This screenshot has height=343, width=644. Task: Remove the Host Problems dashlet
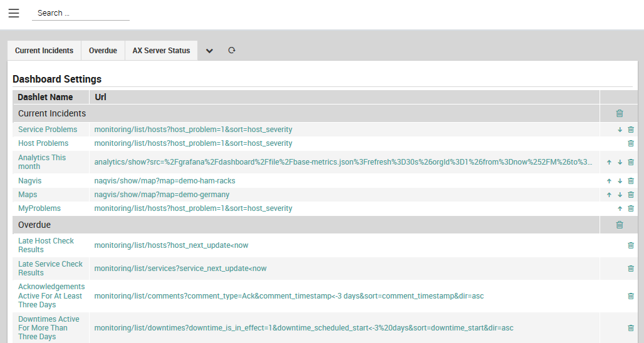(631, 143)
